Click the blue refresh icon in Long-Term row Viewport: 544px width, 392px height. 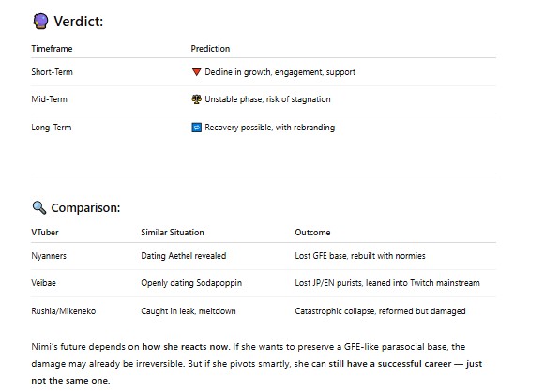[x=196, y=128]
